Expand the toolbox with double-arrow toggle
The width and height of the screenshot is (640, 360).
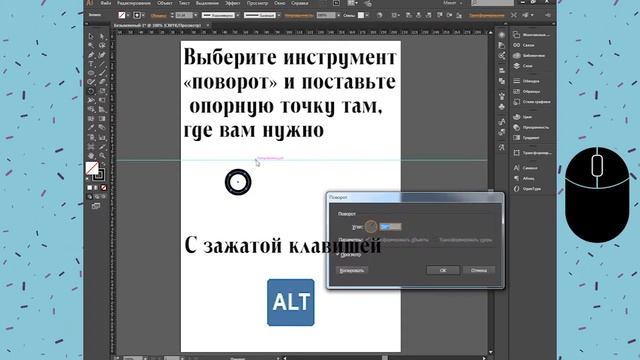(x=87, y=24)
